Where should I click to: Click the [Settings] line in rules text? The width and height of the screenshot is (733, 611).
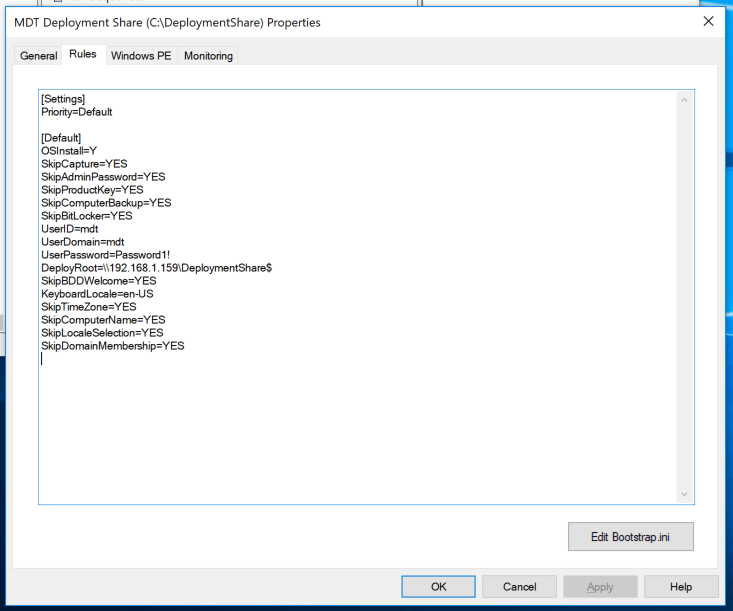pos(63,99)
